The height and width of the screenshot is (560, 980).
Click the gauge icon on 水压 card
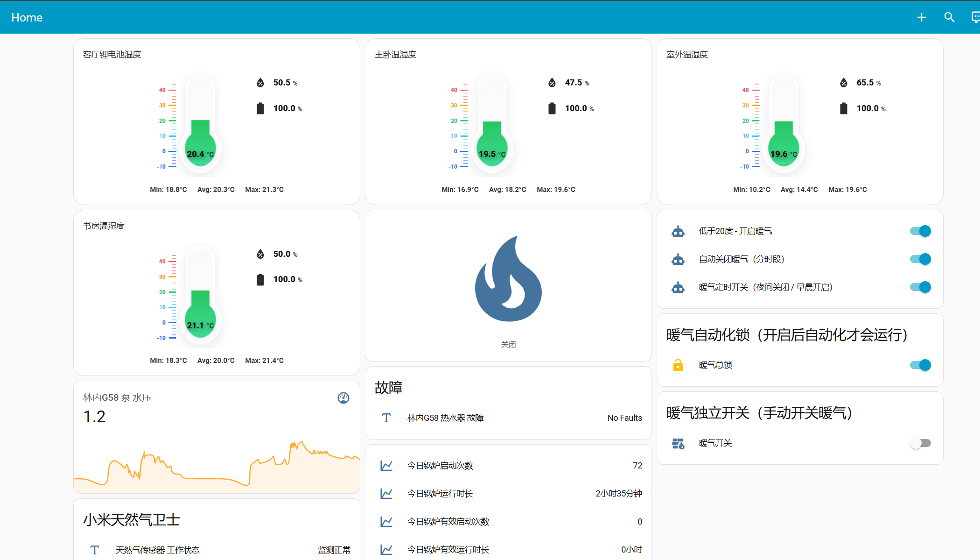coord(343,398)
